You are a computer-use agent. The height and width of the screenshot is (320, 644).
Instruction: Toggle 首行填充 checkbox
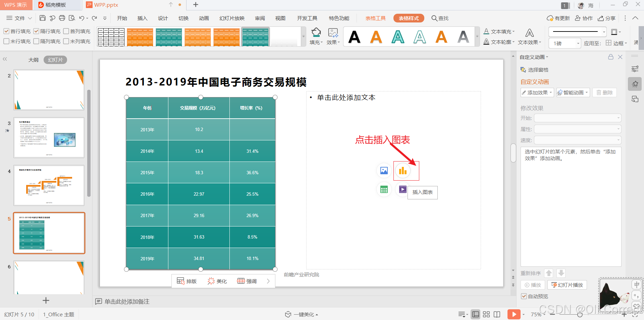point(6,31)
